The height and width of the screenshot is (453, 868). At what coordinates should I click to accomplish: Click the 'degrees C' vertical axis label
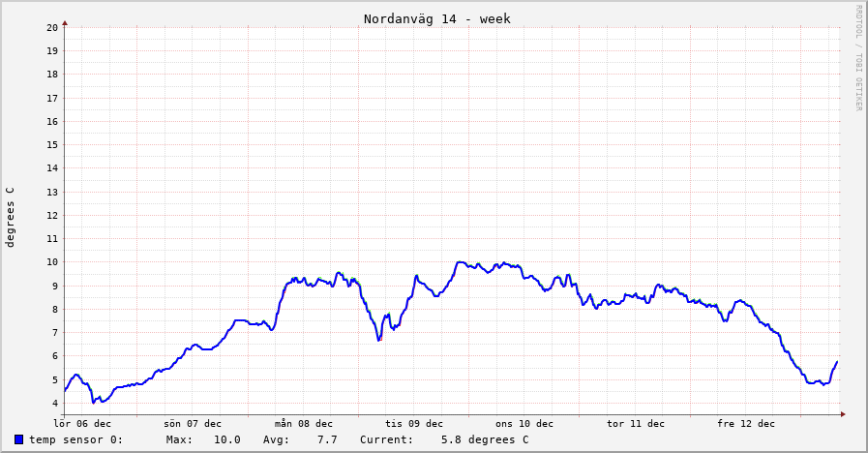pos(11,217)
